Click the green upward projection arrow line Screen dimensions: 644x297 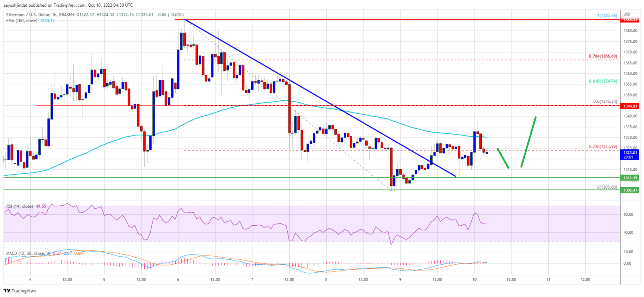(529, 142)
